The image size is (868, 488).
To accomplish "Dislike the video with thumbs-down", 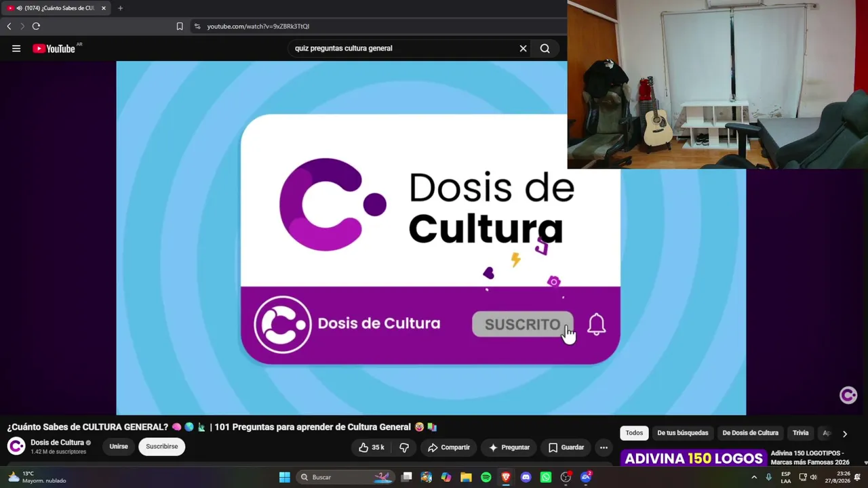I will point(404,447).
